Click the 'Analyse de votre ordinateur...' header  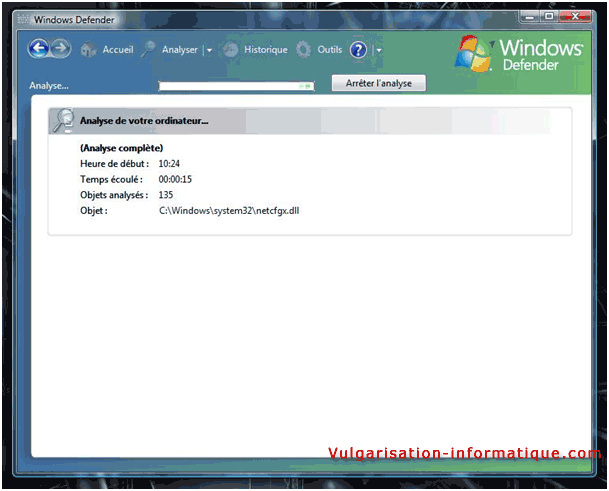tap(144, 121)
